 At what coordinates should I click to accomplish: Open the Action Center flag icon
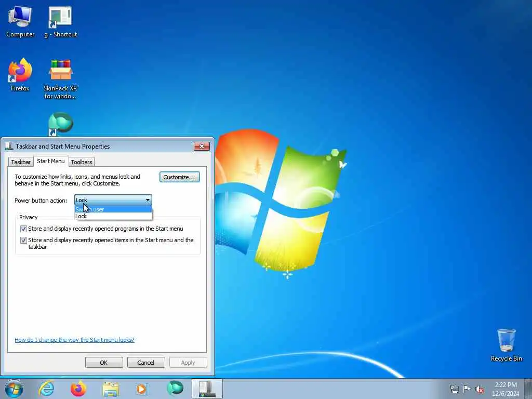(x=467, y=389)
